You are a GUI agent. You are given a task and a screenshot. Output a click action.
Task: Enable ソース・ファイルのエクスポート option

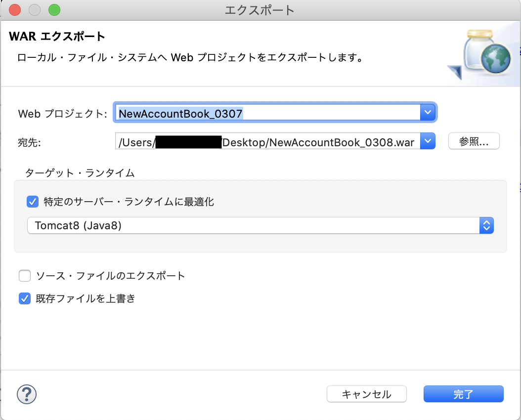[x=25, y=276]
